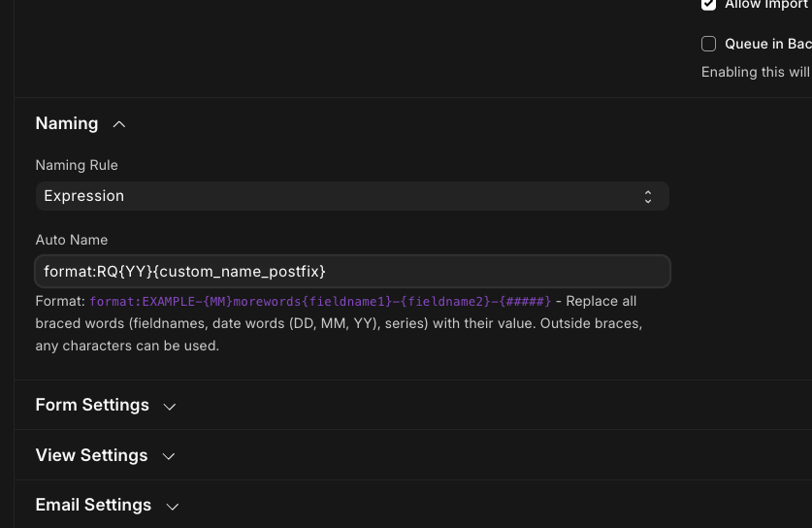Image resolution: width=812 pixels, height=528 pixels.
Task: Enable the Queue in Background checkbox
Action: tap(708, 44)
